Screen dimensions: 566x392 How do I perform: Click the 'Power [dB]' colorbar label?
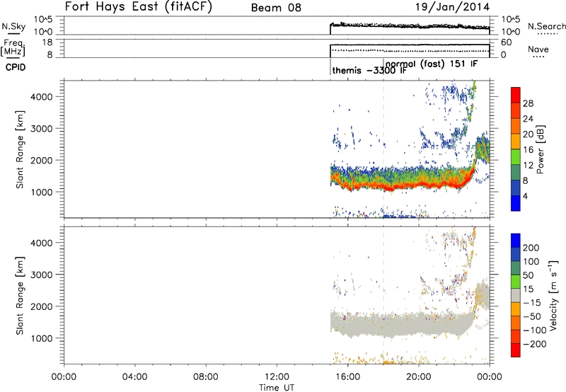[x=541, y=149]
